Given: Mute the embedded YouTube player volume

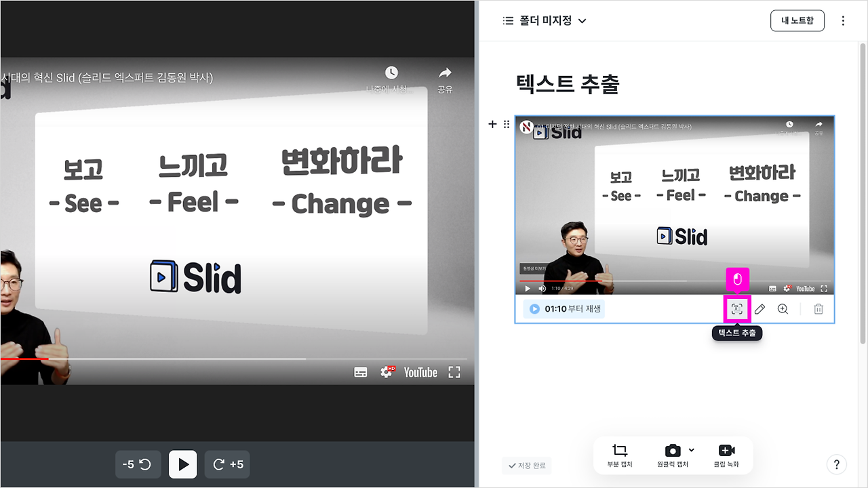Looking at the screenshot, I should (542, 288).
